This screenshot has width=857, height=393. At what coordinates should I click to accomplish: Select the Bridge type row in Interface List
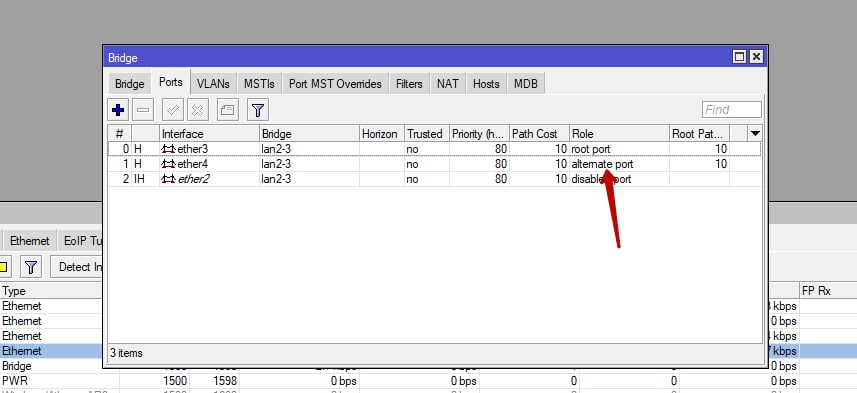51,366
